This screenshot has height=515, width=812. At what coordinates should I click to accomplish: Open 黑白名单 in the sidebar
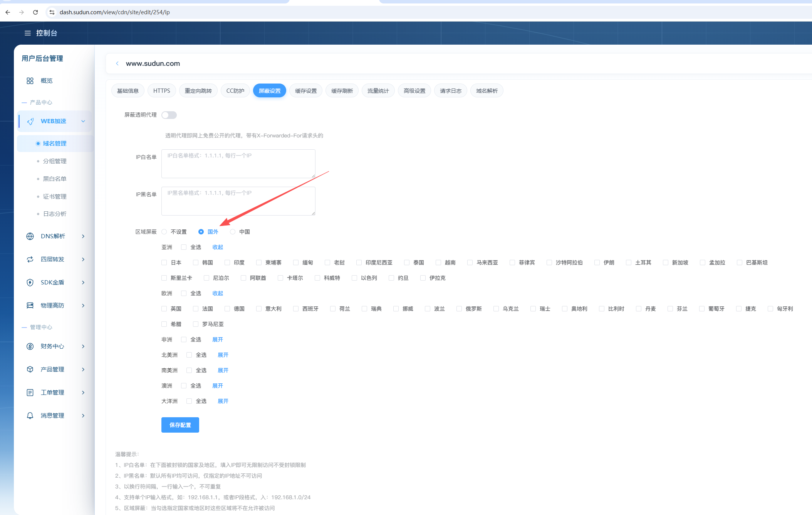coord(55,179)
